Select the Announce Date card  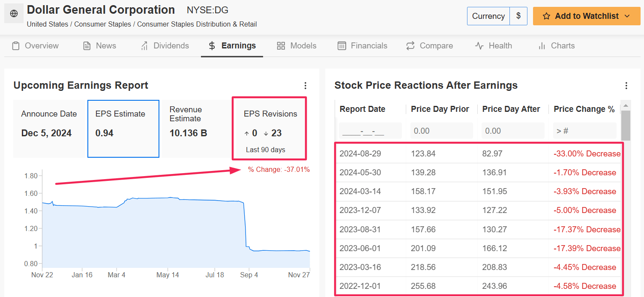(50, 129)
